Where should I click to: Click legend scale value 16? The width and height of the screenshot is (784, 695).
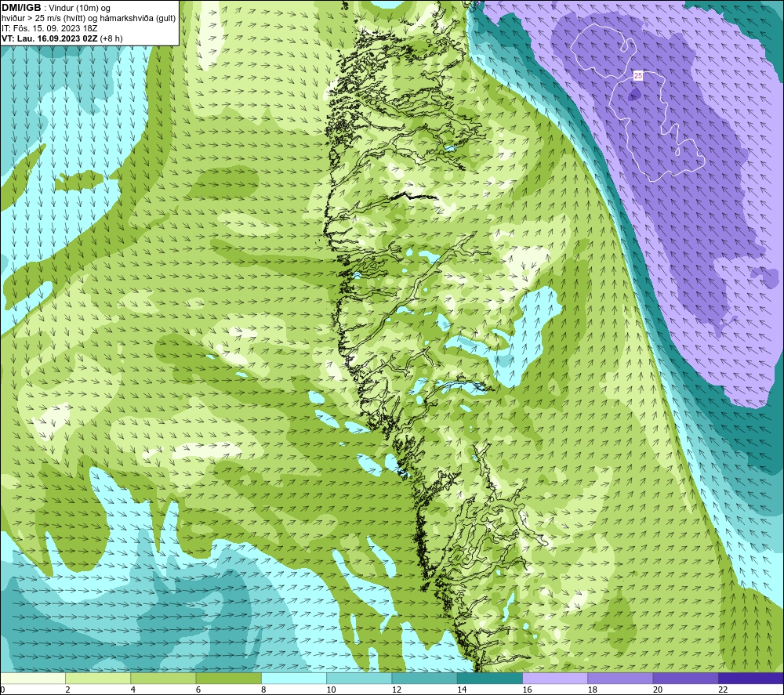[527, 690]
